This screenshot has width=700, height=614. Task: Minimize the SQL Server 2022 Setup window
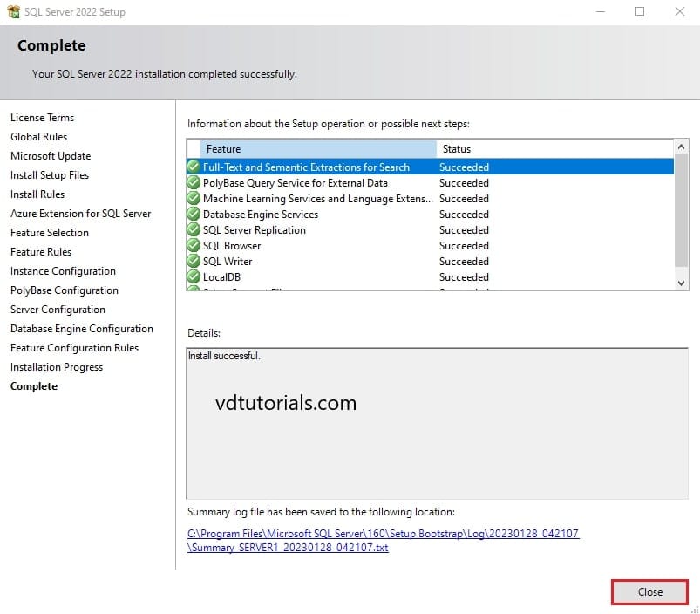tap(601, 11)
